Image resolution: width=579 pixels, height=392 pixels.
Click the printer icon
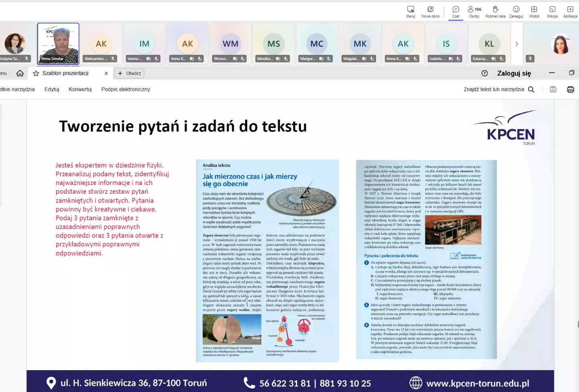[571, 89]
